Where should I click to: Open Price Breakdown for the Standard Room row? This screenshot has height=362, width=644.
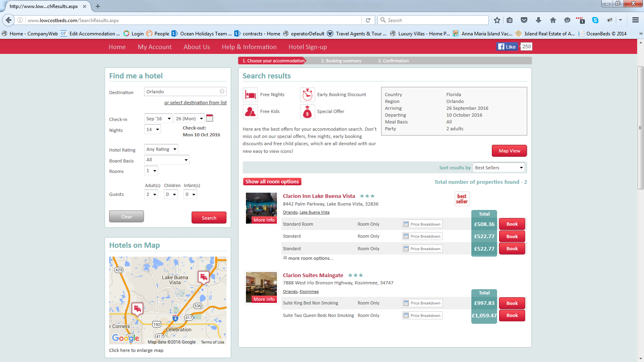422,224
